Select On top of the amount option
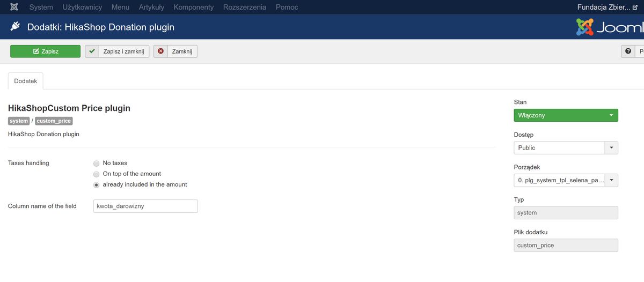 (x=96, y=174)
